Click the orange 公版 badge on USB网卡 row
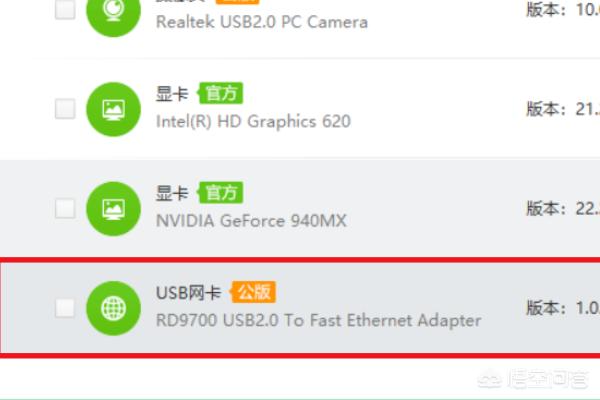This screenshot has height=400, width=600. pyautogui.click(x=253, y=292)
